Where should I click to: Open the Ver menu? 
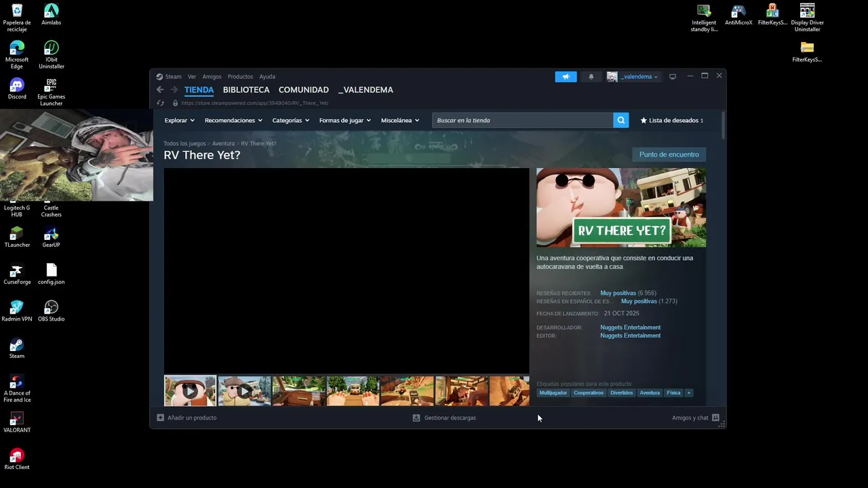(x=192, y=77)
